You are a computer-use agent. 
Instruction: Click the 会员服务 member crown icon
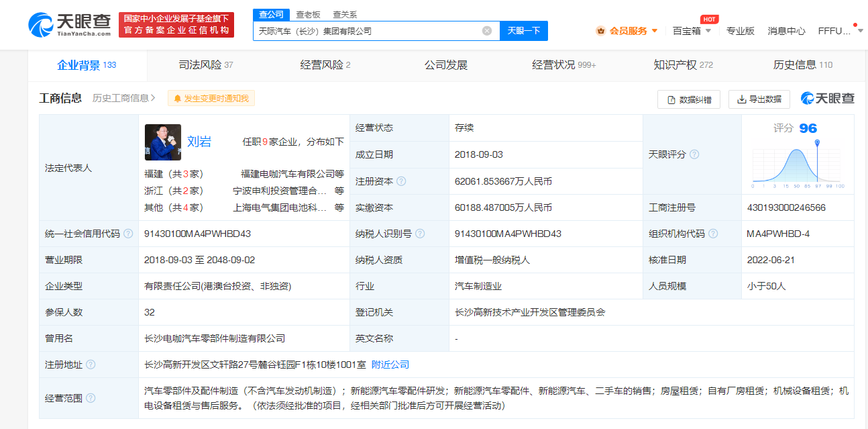point(600,31)
